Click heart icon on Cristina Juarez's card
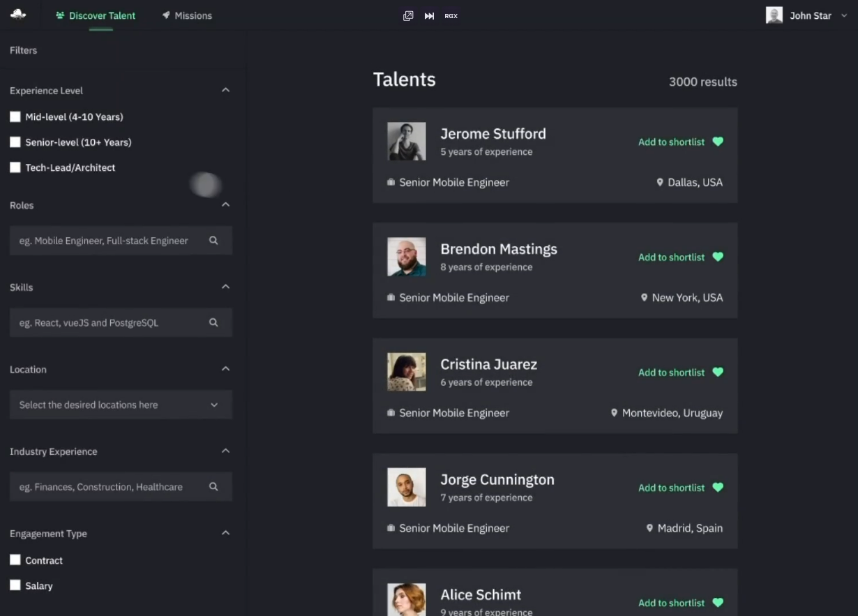 pyautogui.click(x=718, y=373)
